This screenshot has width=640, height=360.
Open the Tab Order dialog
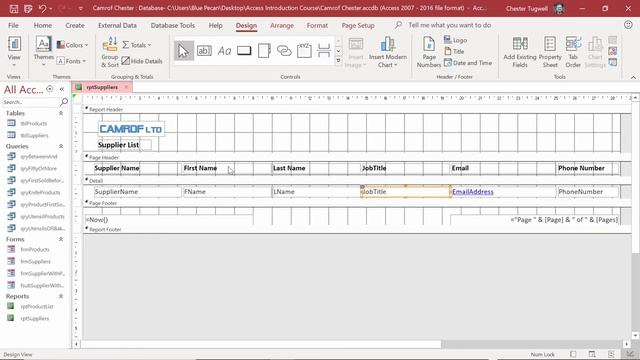[x=573, y=52]
